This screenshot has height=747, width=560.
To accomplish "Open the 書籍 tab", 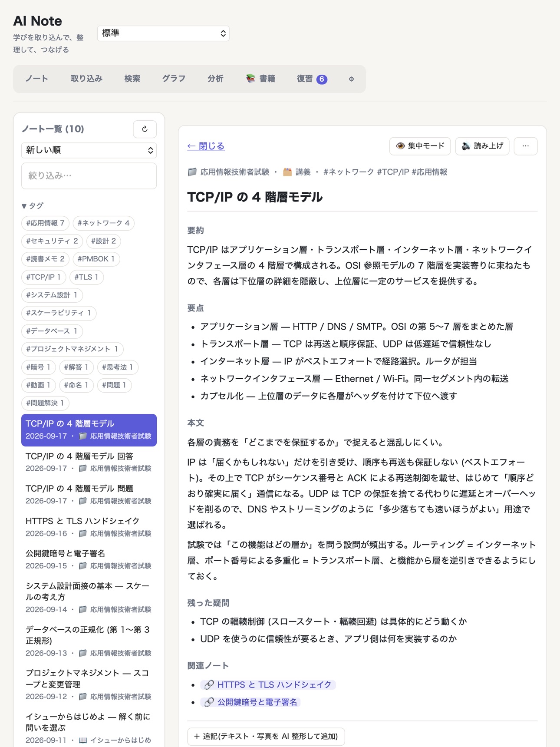I will 260,79.
